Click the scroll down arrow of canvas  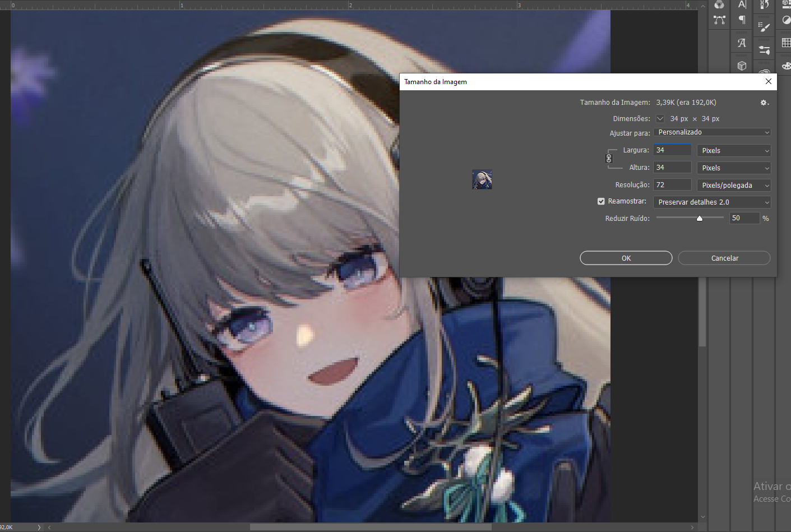702,517
